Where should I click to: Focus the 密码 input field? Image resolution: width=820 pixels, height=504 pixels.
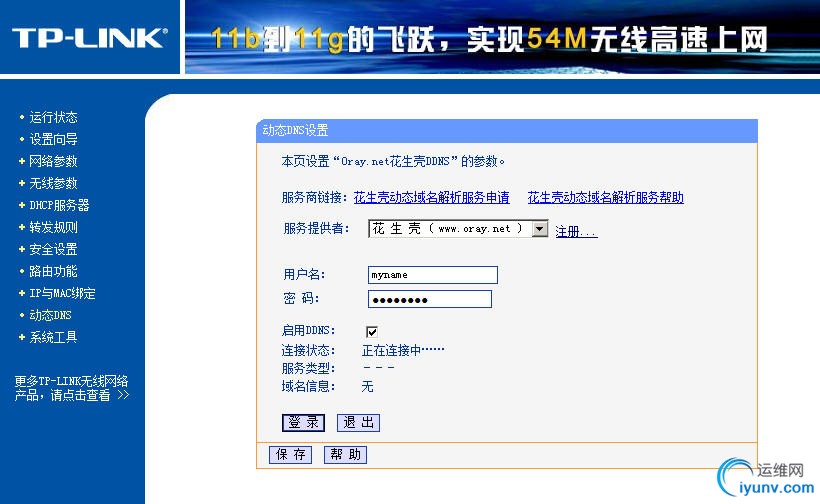click(430, 299)
